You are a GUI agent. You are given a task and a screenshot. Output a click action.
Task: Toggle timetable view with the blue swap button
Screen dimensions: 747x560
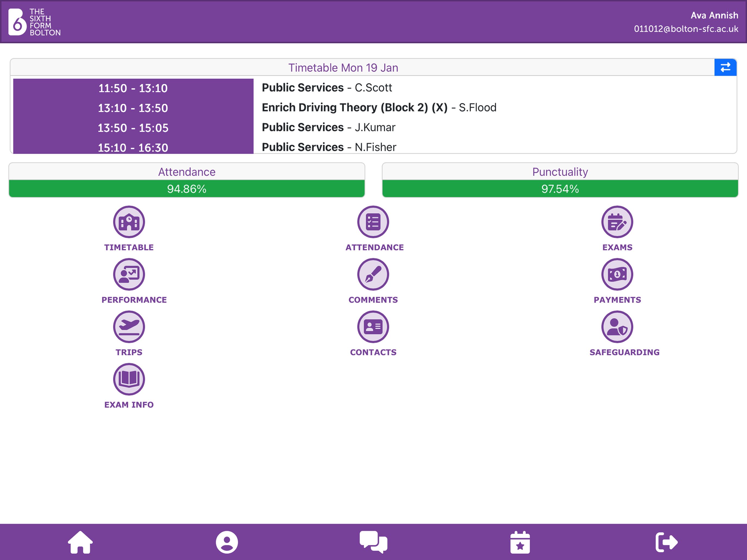tap(725, 68)
